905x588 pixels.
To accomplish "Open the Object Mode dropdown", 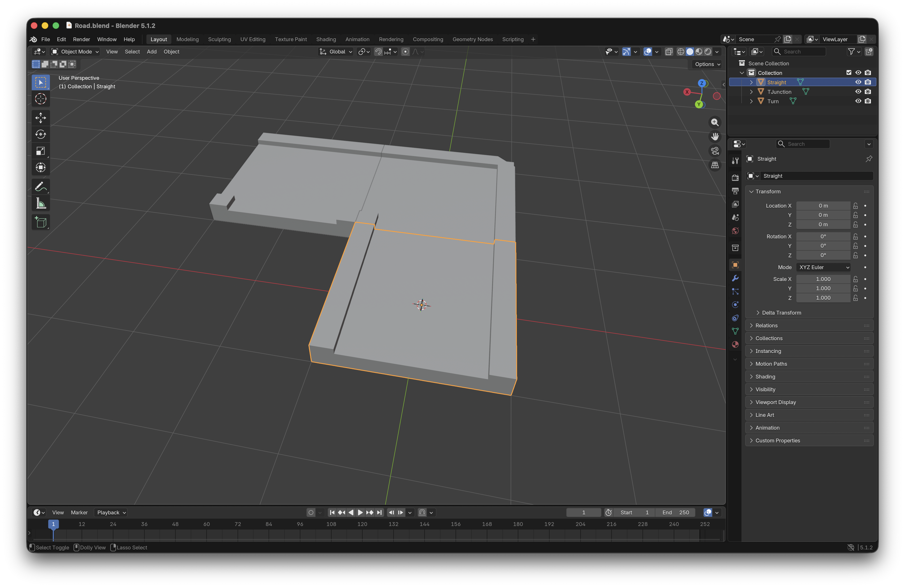I will tap(75, 52).
